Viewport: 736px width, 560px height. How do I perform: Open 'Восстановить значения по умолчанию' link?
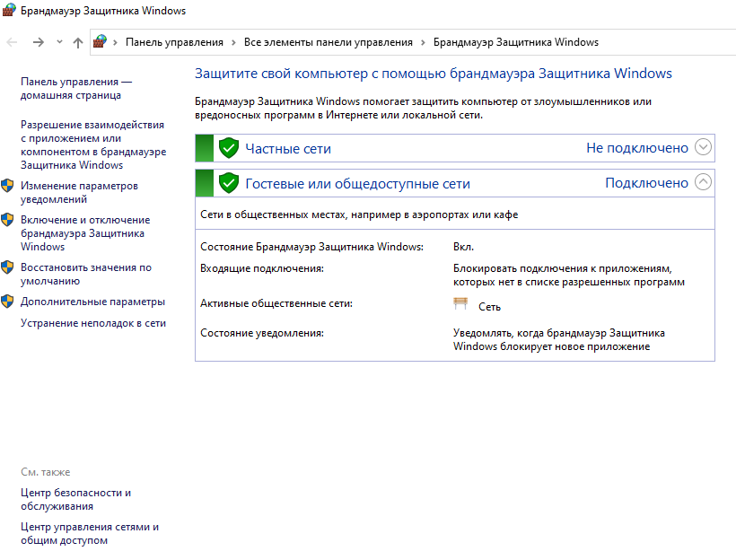coord(86,274)
